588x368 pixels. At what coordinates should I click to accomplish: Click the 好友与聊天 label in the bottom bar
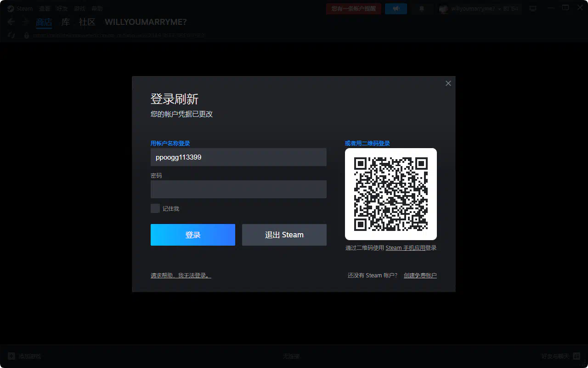pos(555,356)
